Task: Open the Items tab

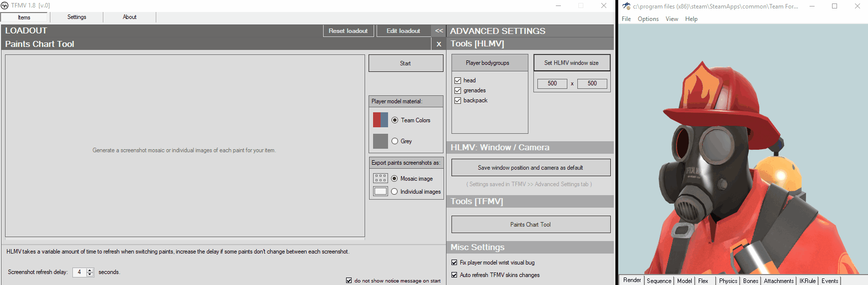Action: (x=24, y=17)
